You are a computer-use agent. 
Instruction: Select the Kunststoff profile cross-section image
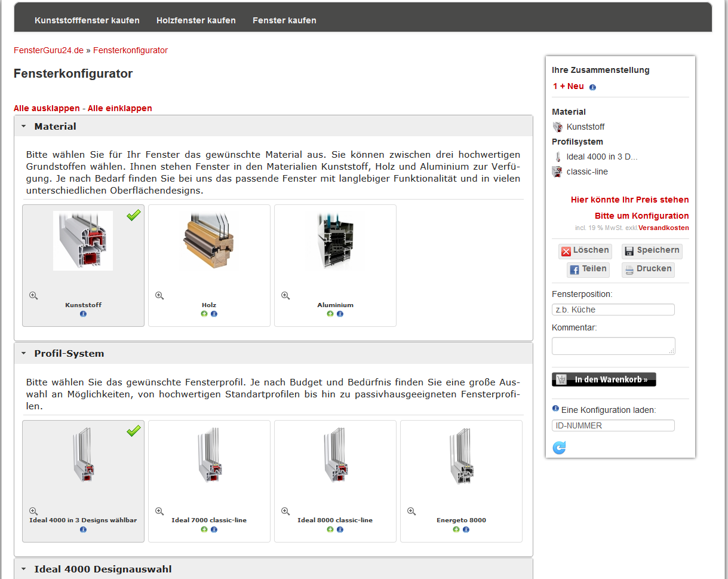[83, 241]
